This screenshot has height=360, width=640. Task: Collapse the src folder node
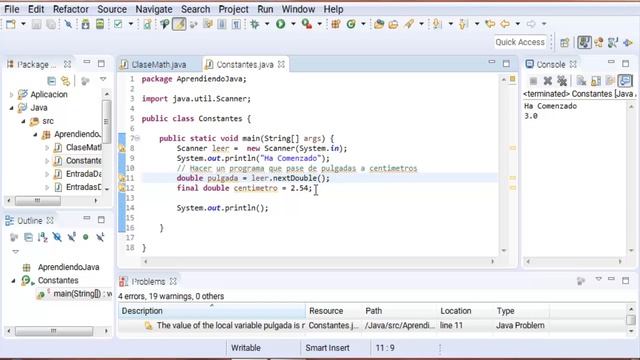[23, 121]
